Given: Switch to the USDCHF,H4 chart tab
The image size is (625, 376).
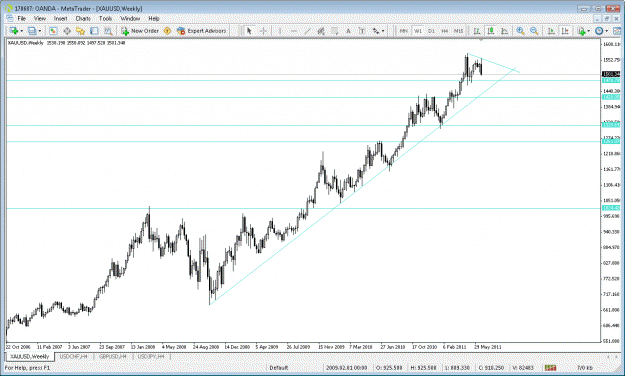Looking at the screenshot, I should [73, 356].
